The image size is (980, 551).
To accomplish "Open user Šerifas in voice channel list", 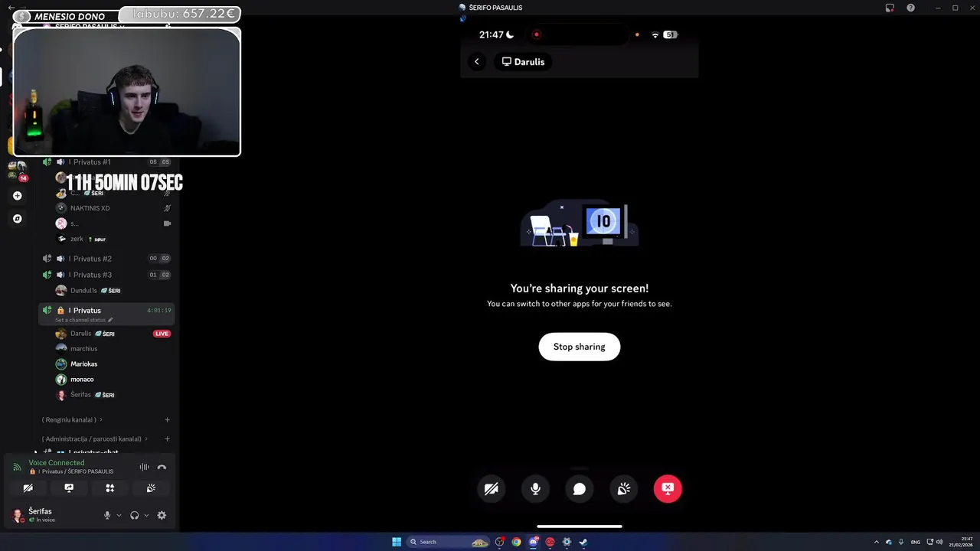I will point(113,395).
